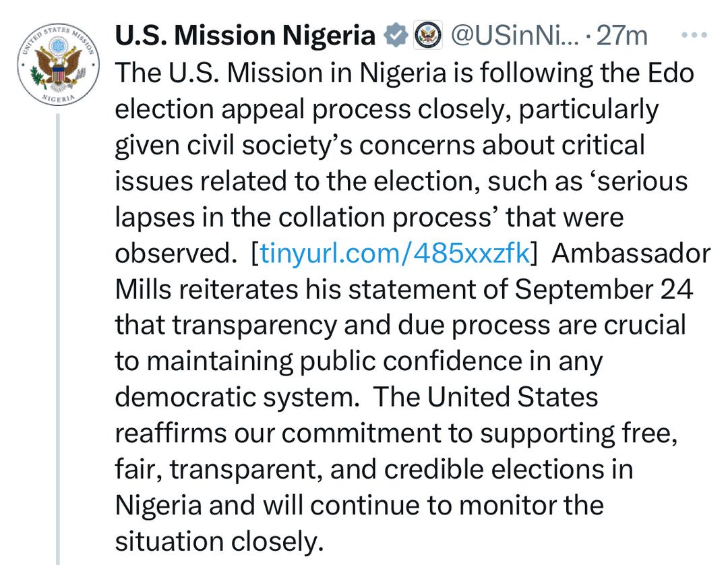Open the tinyurl.com/485xxzfk link
The image size is (728, 565).
(x=395, y=254)
